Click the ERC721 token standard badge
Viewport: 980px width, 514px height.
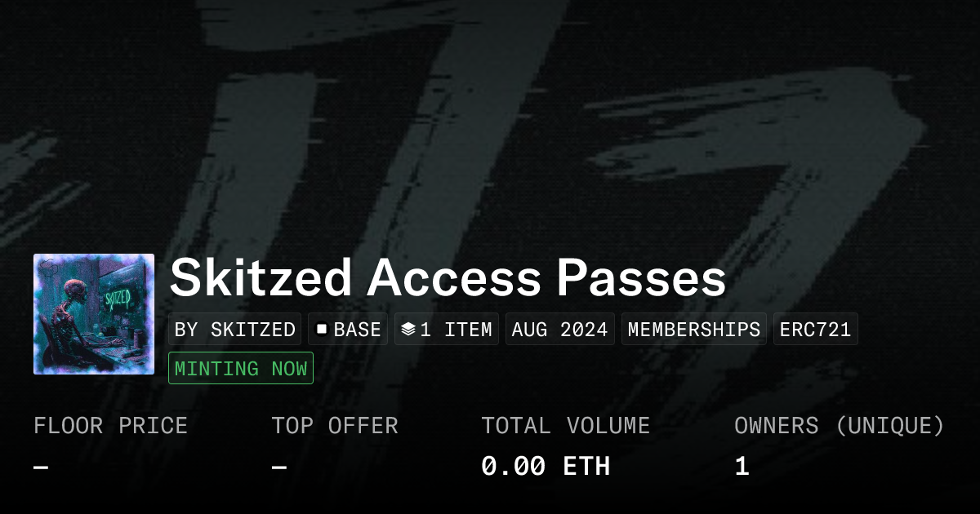pyautogui.click(x=815, y=330)
